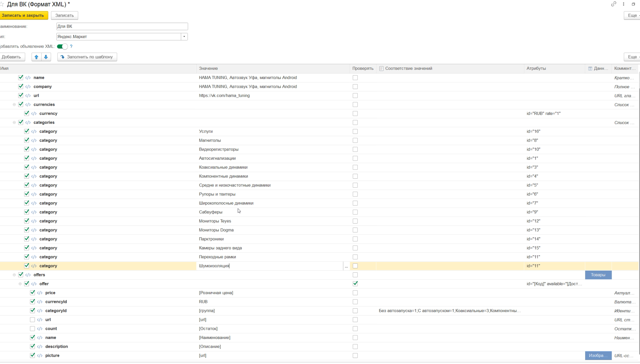This screenshot has height=364, width=640.
Task: Click the favorite star next to the form title
Action: click(2, 4)
